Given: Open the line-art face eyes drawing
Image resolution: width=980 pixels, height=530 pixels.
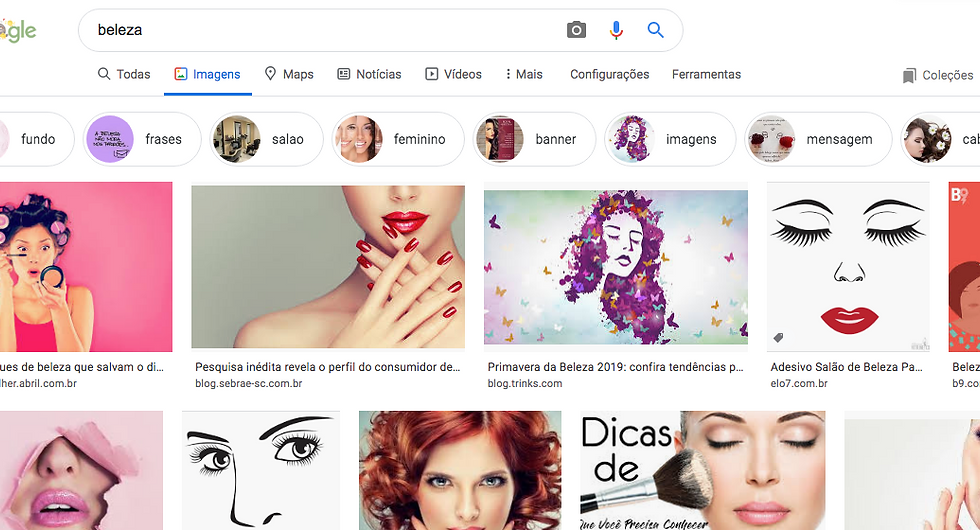Looking at the screenshot, I should point(261,470).
